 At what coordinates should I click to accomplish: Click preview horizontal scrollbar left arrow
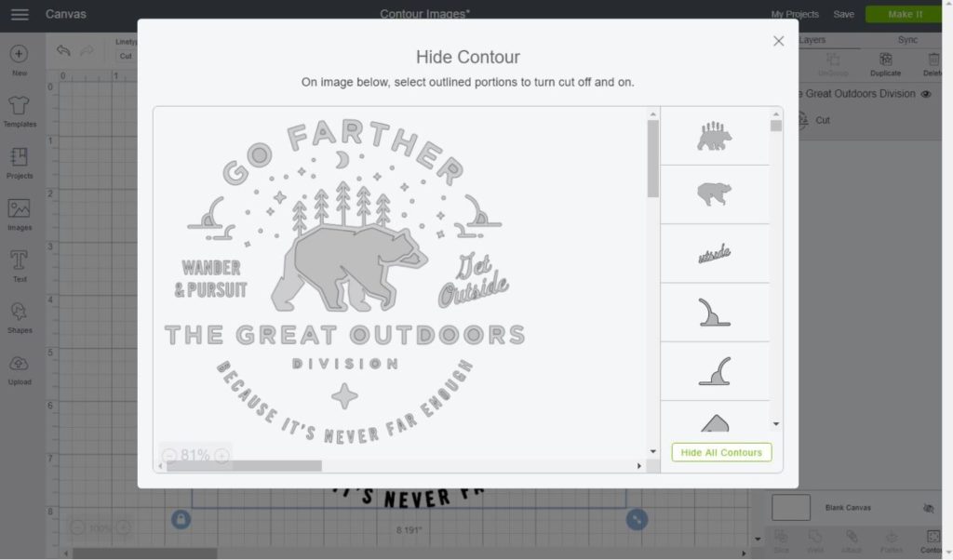160,466
